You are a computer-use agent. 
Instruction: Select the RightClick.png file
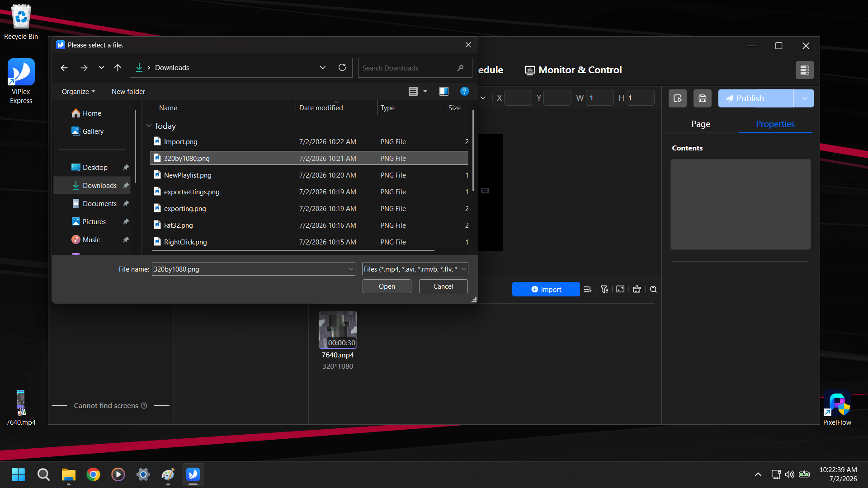click(310, 242)
